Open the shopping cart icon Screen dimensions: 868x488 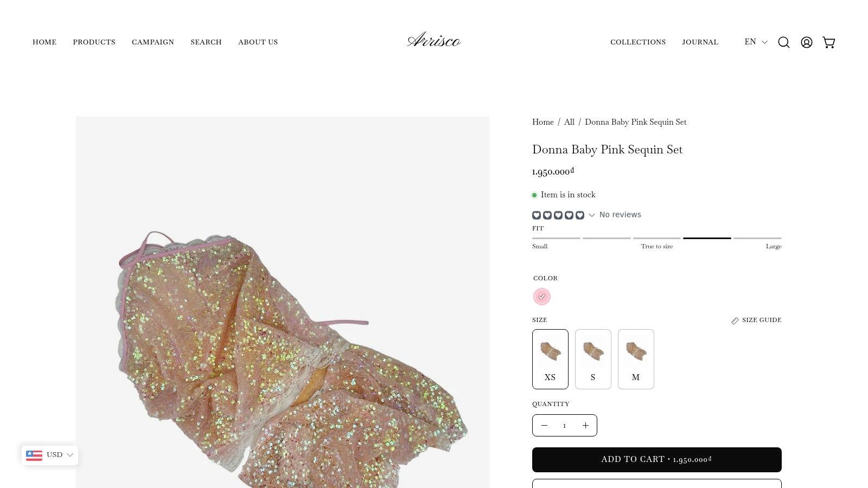click(829, 42)
